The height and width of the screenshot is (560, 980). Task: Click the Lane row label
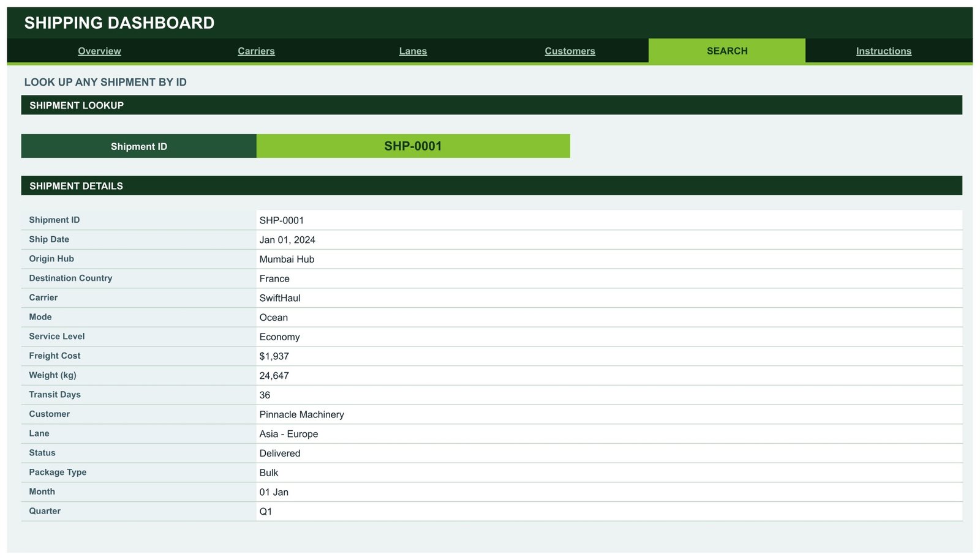[39, 433]
